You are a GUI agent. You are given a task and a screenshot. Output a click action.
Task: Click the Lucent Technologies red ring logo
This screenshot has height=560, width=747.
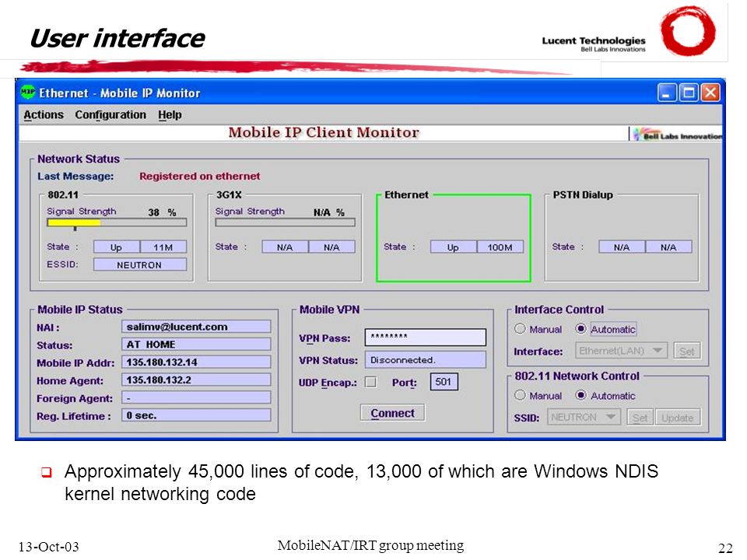687,31
